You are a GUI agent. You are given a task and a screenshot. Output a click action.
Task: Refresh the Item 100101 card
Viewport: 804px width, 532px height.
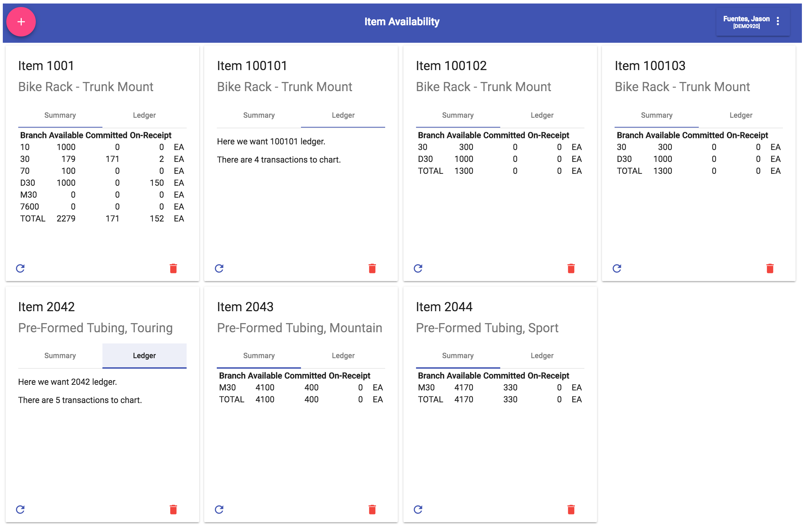click(219, 268)
